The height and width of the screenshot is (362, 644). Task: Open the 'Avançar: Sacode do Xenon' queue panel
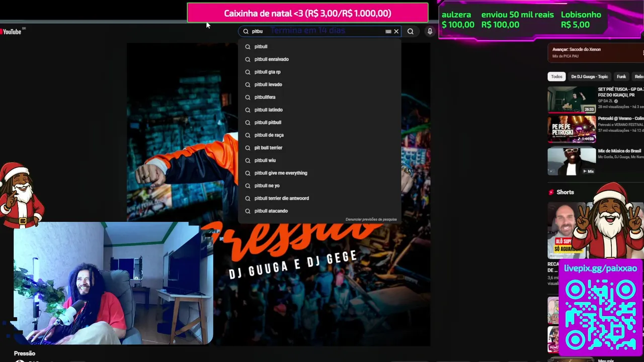click(x=595, y=52)
